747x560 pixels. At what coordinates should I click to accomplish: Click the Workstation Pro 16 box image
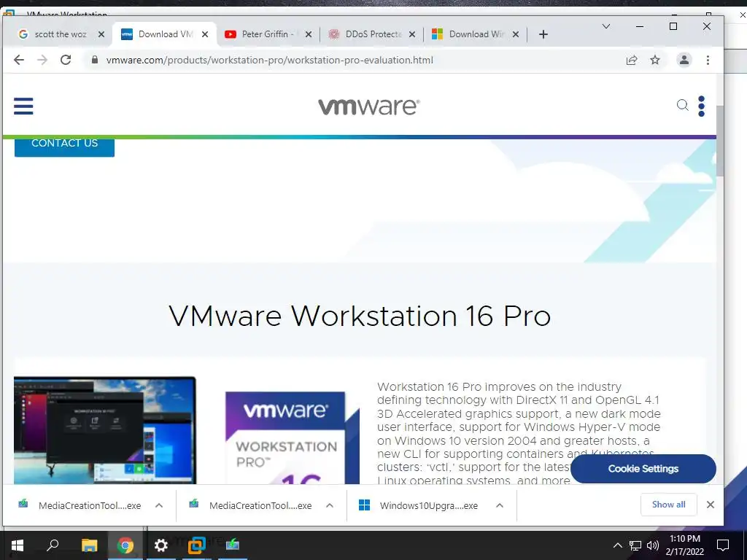tap(292, 438)
